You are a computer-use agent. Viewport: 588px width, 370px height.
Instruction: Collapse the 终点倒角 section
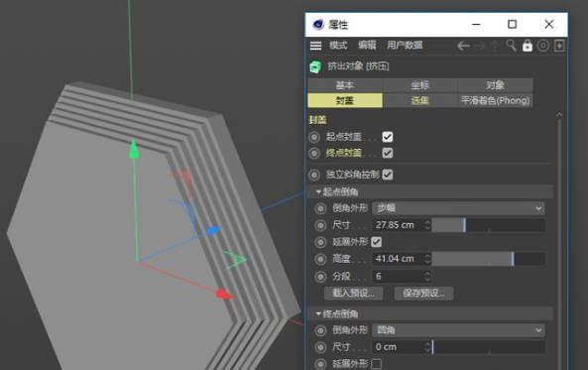(318, 313)
